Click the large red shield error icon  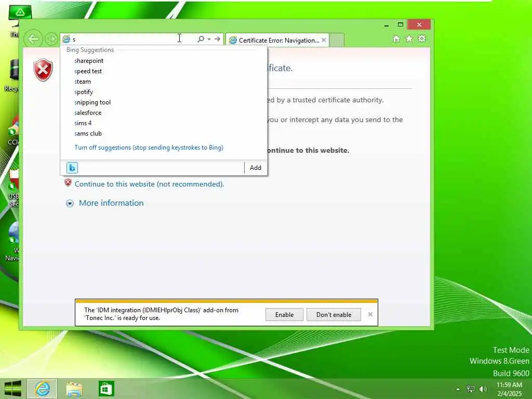point(43,70)
